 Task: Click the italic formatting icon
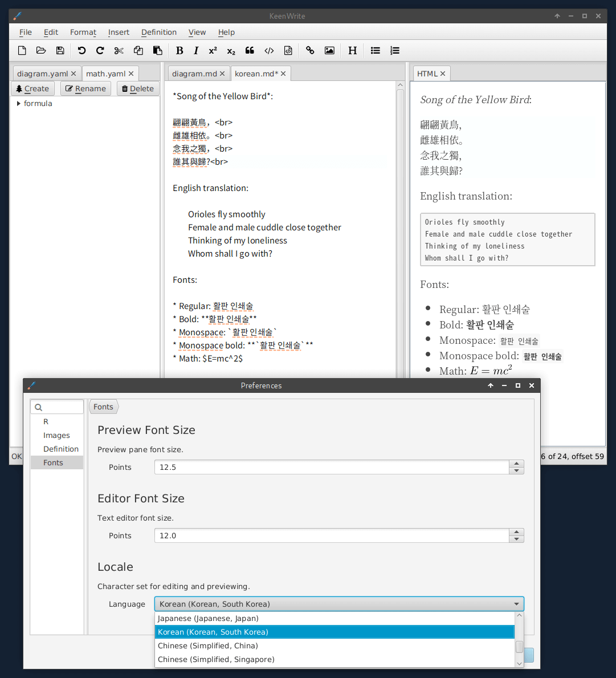coord(196,50)
